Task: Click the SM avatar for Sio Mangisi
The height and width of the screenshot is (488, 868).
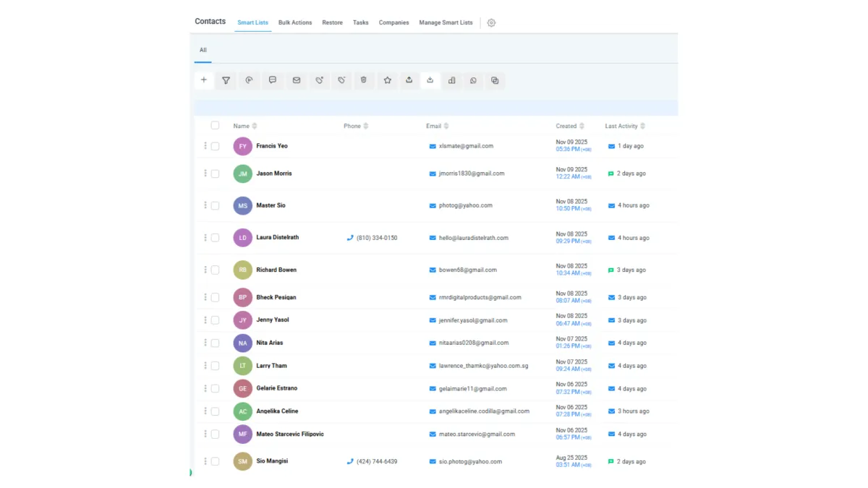Action: (x=242, y=461)
